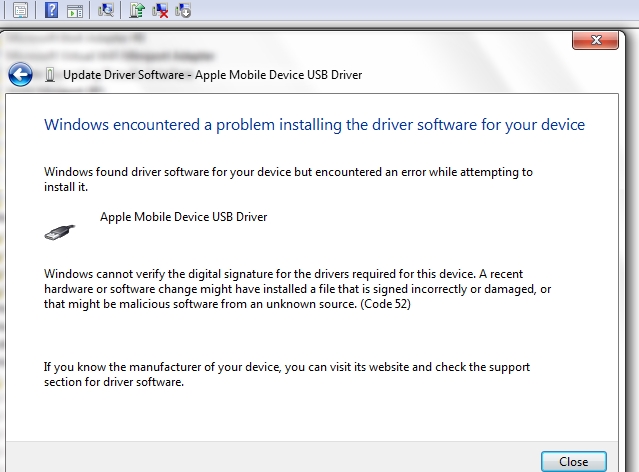Click the "If you know the manufacturer" paragraph
This screenshot has width=639, height=472.
point(287,374)
